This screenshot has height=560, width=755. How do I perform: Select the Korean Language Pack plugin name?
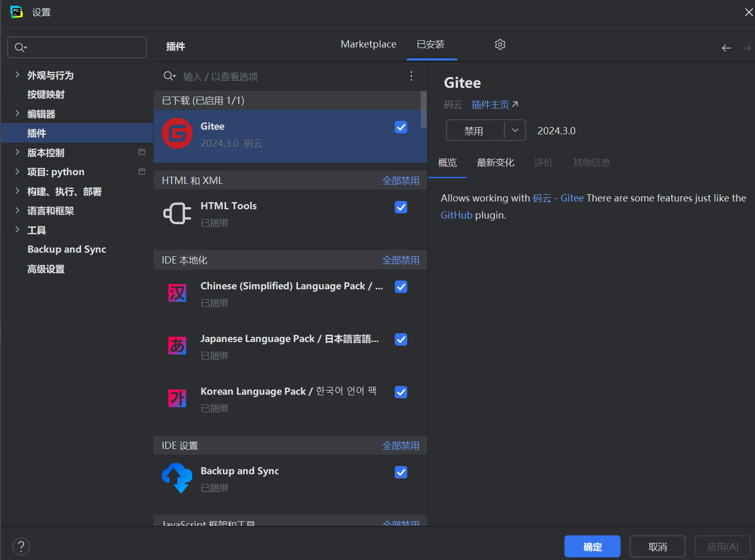point(288,391)
